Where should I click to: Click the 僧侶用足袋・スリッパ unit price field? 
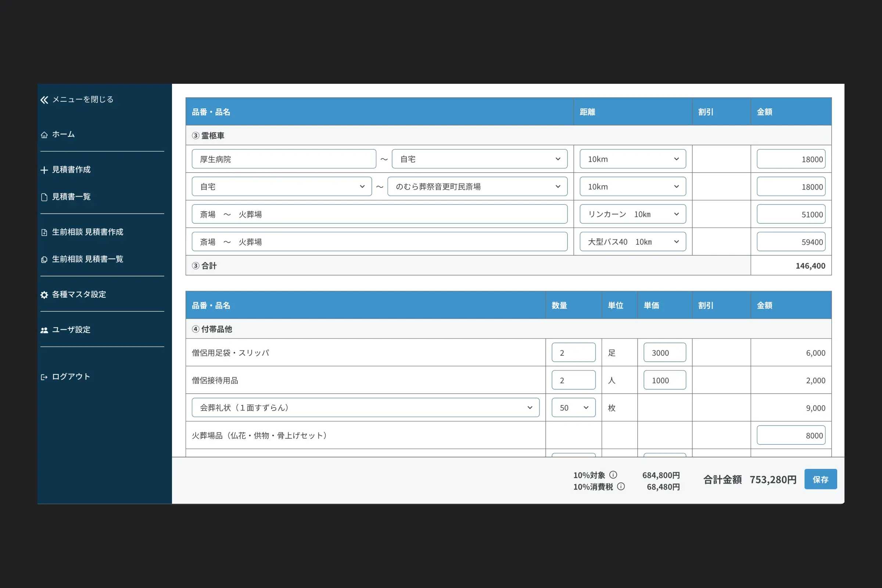tap(664, 352)
